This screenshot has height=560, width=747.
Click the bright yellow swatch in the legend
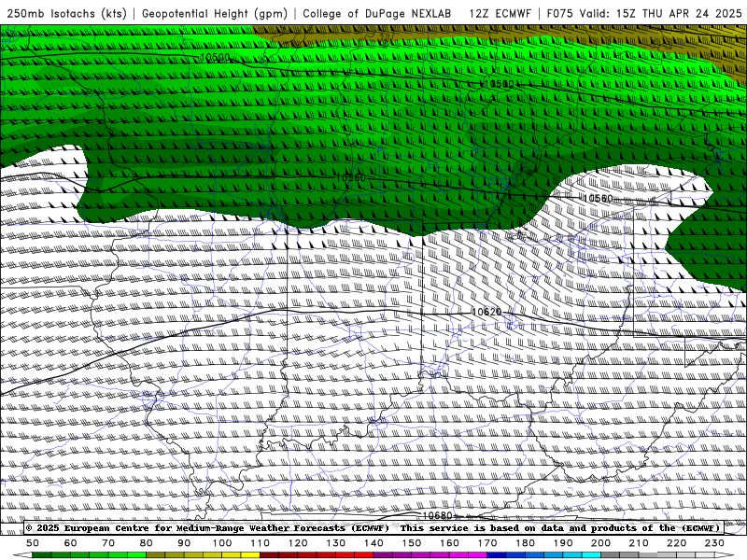pyautogui.click(x=250, y=554)
